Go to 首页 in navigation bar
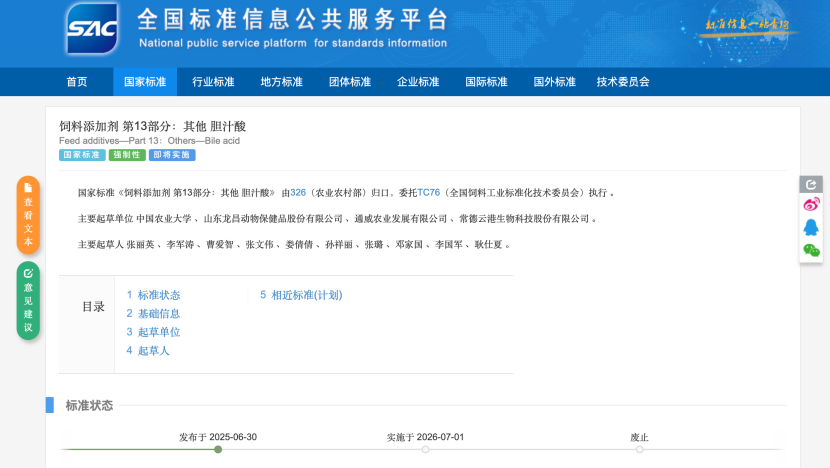This screenshot has height=468, width=830. [x=77, y=82]
